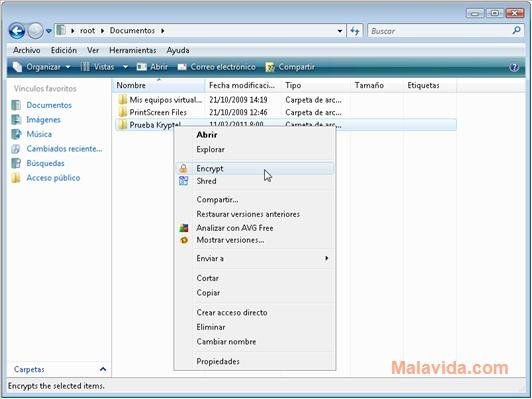Open Imágenes in favorite links
532x399 pixels.
pyautogui.click(x=43, y=120)
